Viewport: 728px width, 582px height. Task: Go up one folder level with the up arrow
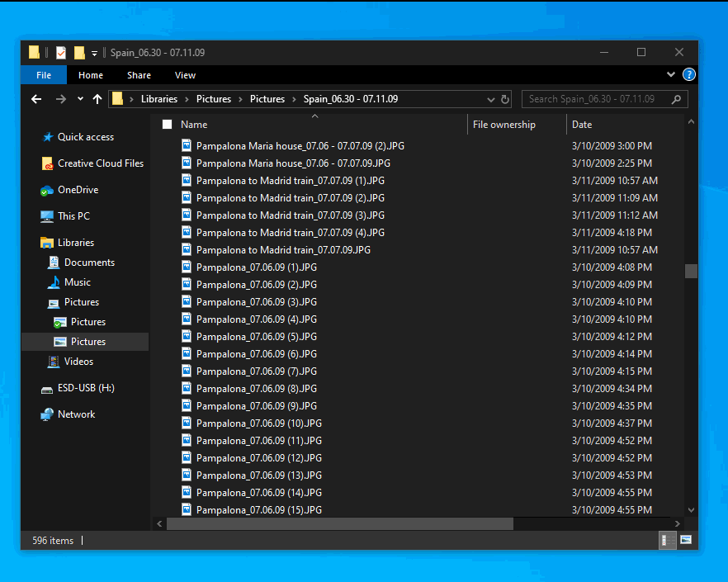tap(96, 98)
